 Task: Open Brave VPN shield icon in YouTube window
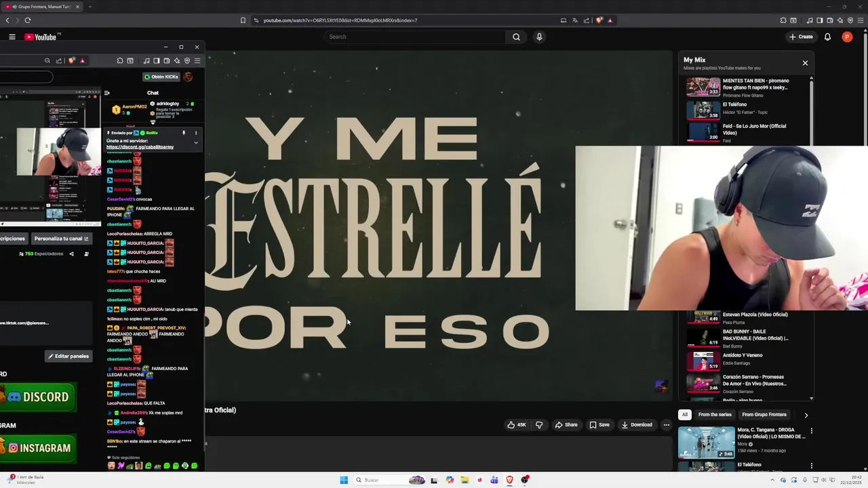coord(850,20)
